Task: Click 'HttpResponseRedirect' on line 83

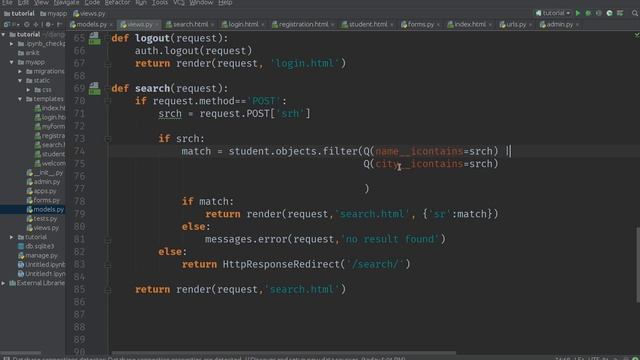Action: (281, 264)
